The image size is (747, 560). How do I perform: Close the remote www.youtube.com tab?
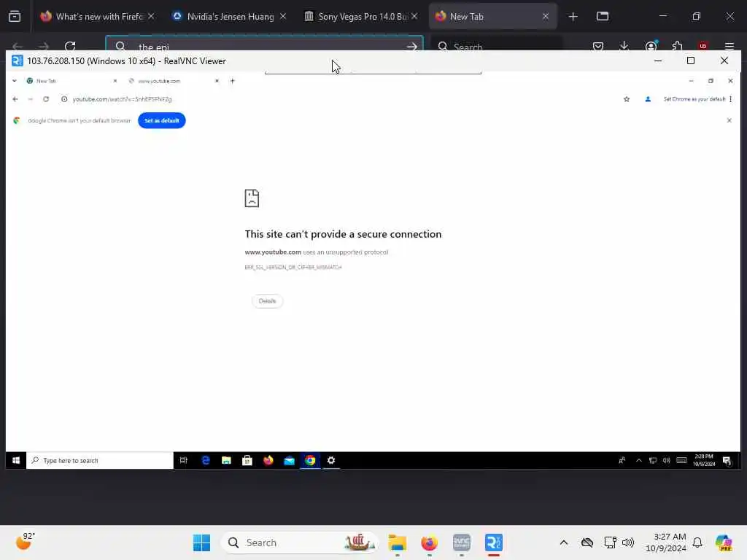[x=217, y=81]
